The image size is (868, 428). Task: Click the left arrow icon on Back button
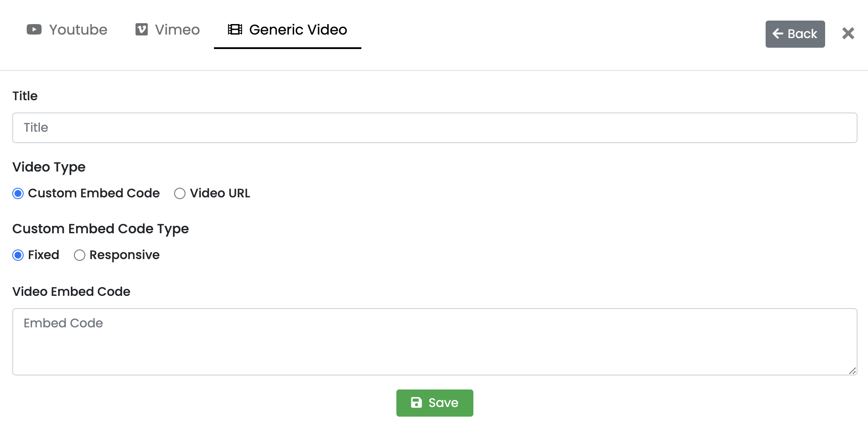click(778, 34)
